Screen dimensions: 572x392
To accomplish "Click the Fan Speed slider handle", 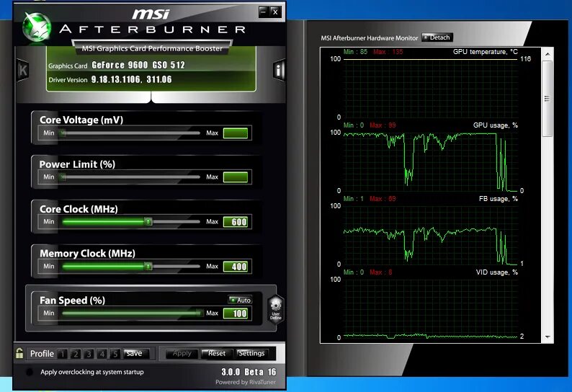I will pos(199,313).
